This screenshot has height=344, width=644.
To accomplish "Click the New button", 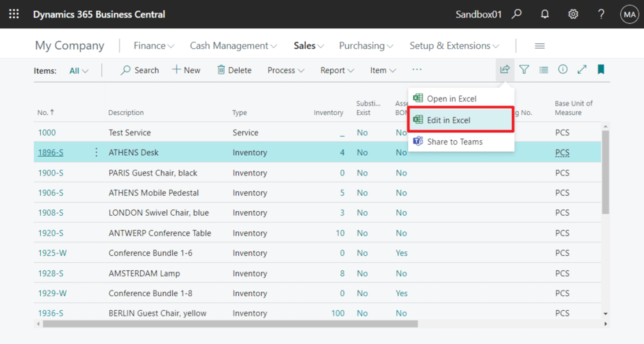I will (x=186, y=70).
